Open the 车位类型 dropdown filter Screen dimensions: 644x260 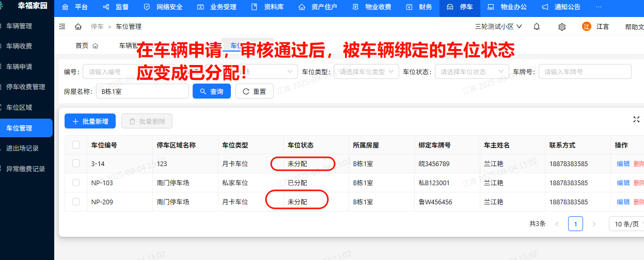click(366, 72)
